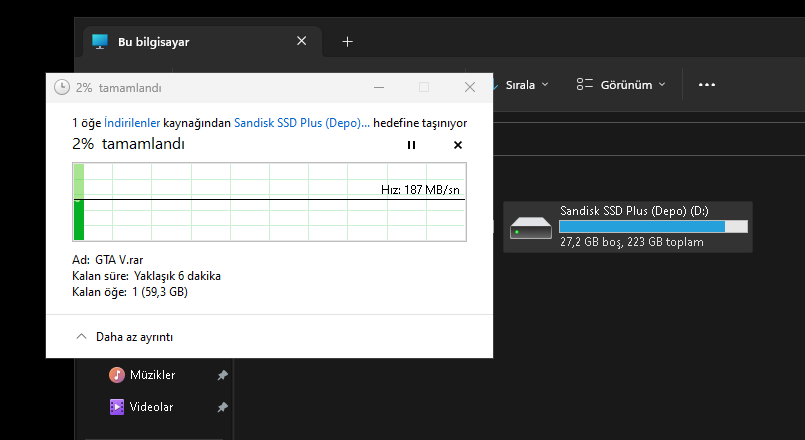Select the Bu bilgisayar tab
The image size is (805, 440).
(203, 42)
